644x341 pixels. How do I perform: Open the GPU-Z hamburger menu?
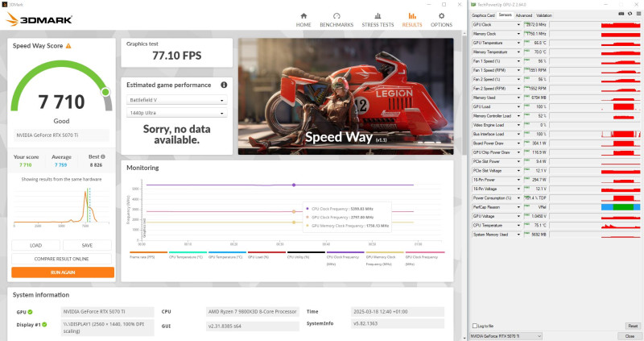[638, 14]
